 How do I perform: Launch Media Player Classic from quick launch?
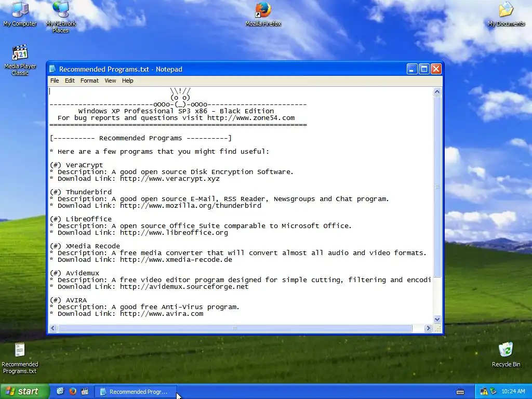pyautogui.click(x=85, y=392)
